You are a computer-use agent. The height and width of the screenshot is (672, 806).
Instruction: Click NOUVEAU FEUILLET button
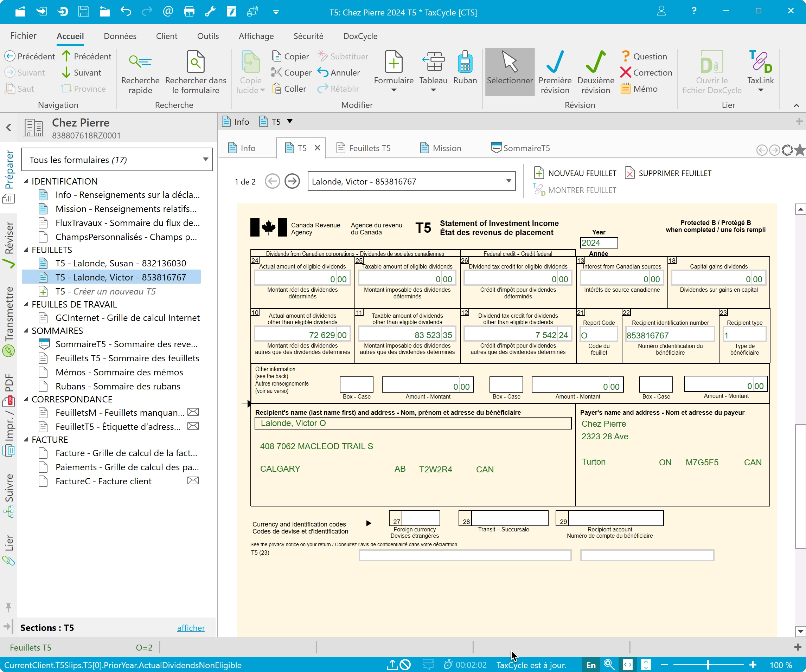[575, 173]
